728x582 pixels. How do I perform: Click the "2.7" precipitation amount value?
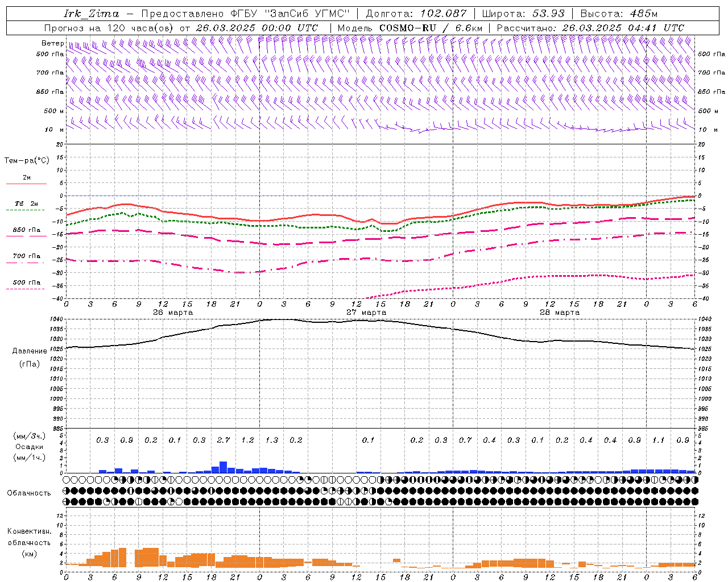click(224, 440)
